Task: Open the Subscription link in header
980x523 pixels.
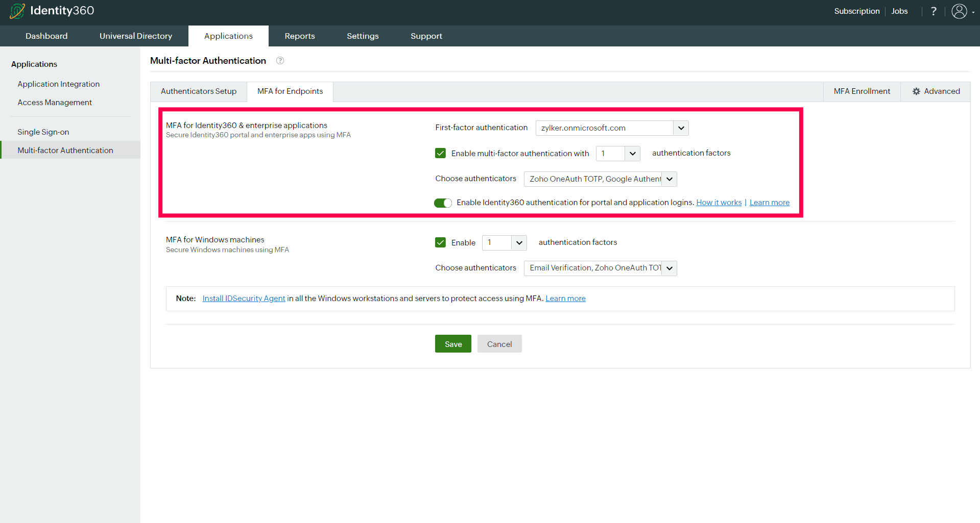Action: click(x=857, y=11)
